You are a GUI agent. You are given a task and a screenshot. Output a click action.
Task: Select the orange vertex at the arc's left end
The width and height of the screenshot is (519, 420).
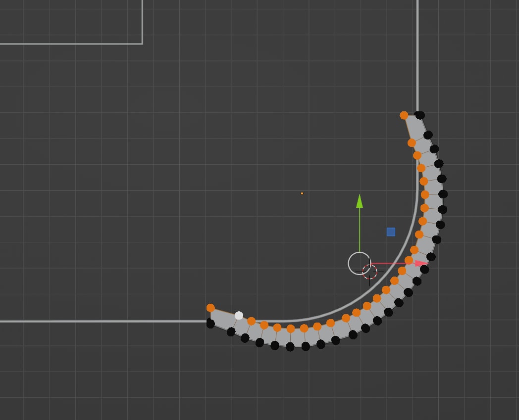pyautogui.click(x=210, y=308)
